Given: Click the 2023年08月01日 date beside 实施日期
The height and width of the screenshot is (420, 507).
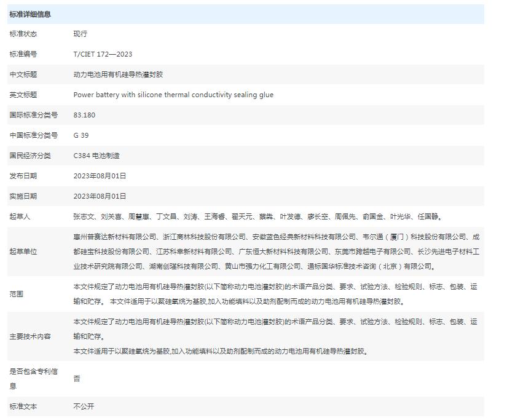Looking at the screenshot, I should tap(100, 196).
